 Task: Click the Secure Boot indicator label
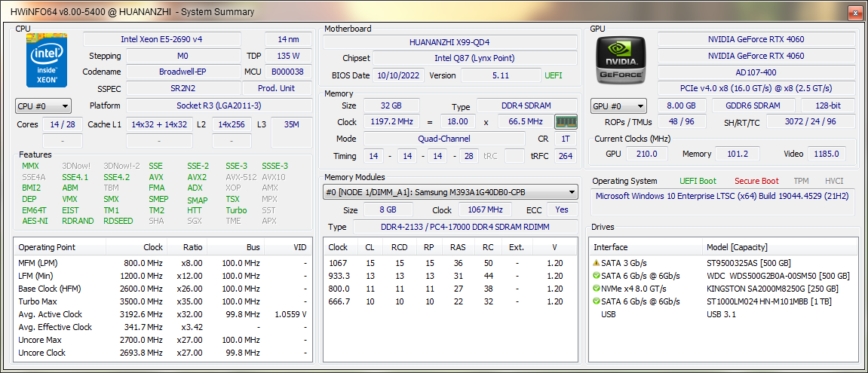pyautogui.click(x=756, y=181)
